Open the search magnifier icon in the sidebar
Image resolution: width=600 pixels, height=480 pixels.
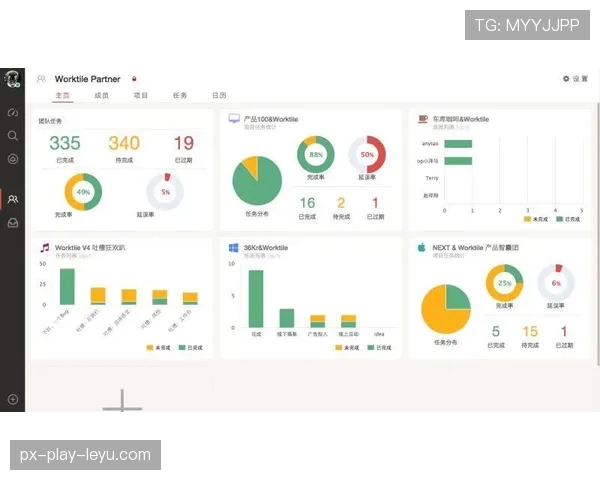point(13,136)
